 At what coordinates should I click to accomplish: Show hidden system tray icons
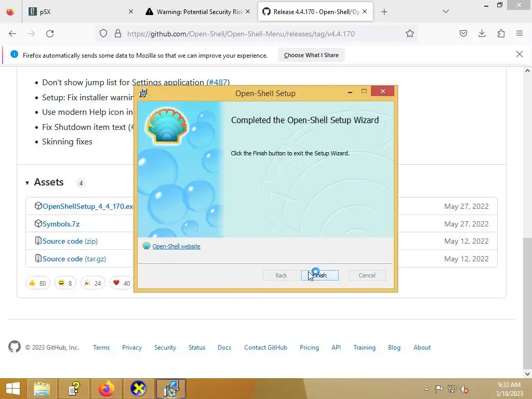click(427, 389)
